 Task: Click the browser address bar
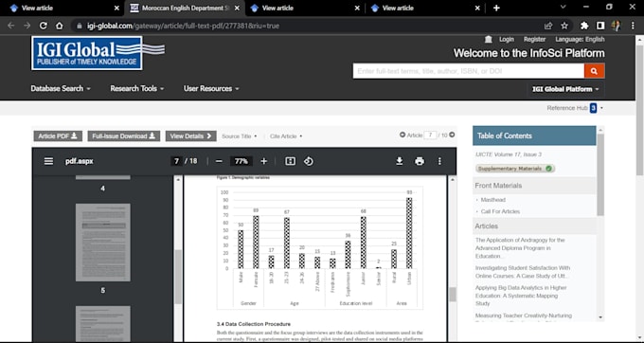click(308, 26)
